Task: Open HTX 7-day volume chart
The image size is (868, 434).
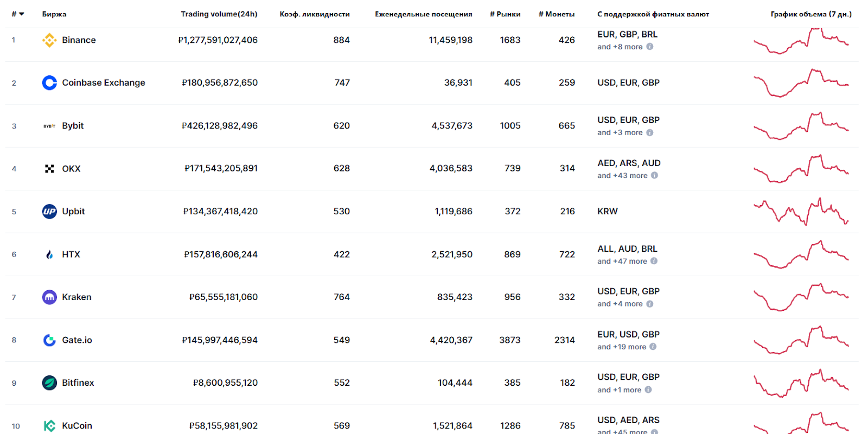Action: pos(801,254)
